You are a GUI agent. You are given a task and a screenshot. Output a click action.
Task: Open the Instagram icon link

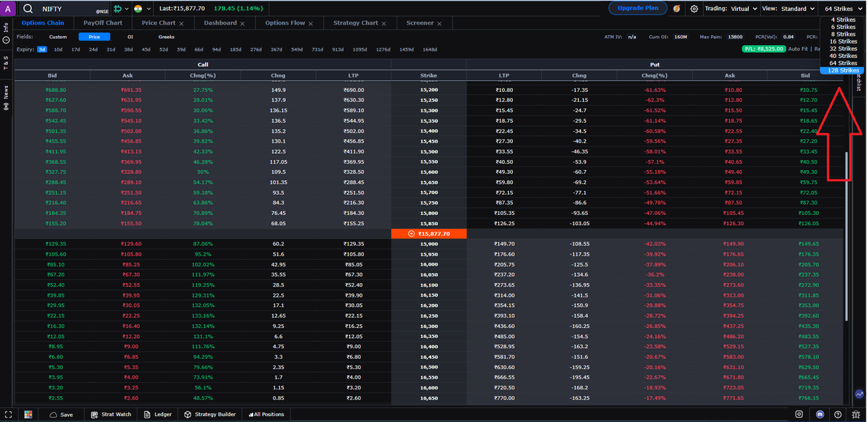click(x=799, y=415)
